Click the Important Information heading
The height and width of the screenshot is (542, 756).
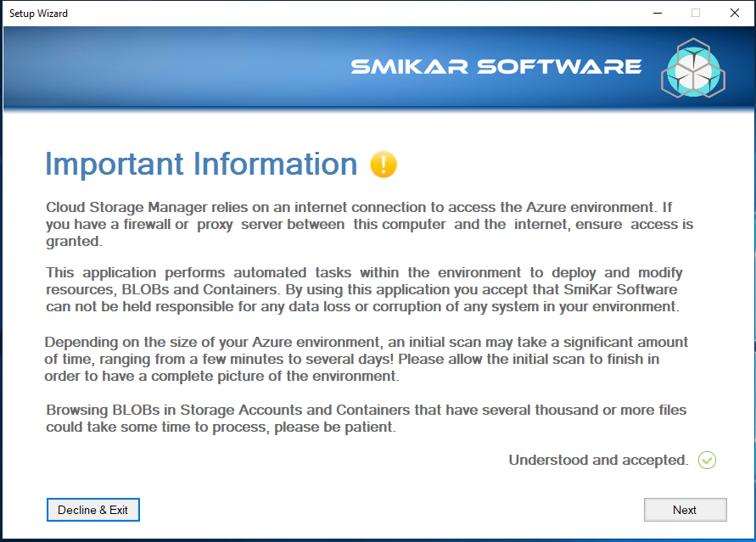click(201, 165)
